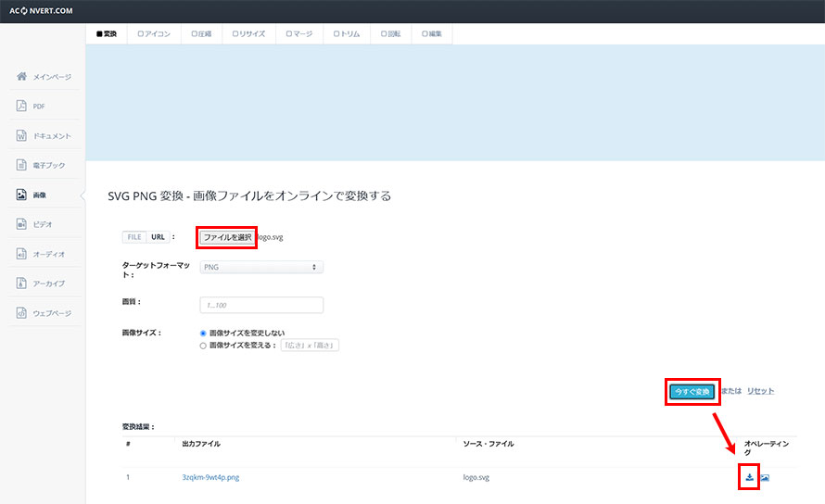Click the ファイルを選択 button
The width and height of the screenshot is (825, 504).
[x=227, y=237]
